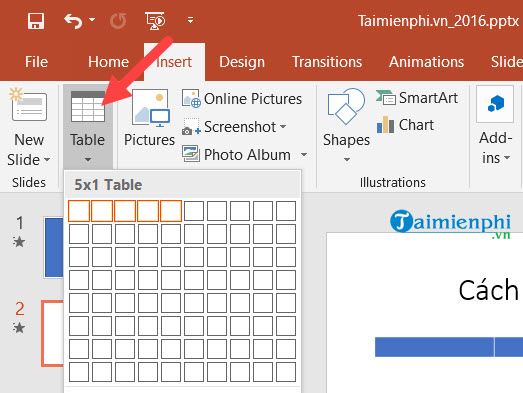Select slide 2 thumbnail
523x393 pixels.
click(52, 333)
